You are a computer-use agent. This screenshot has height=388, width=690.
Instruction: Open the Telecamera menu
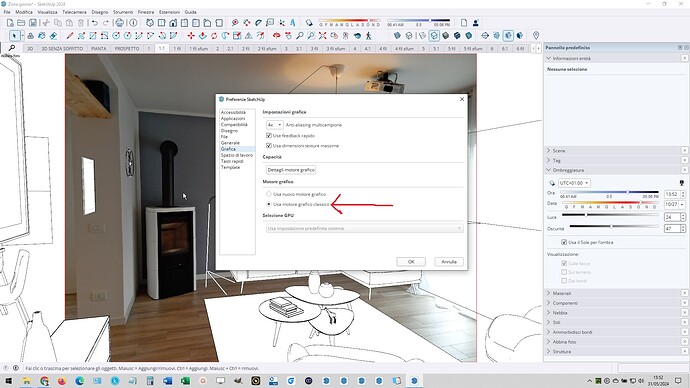74,12
